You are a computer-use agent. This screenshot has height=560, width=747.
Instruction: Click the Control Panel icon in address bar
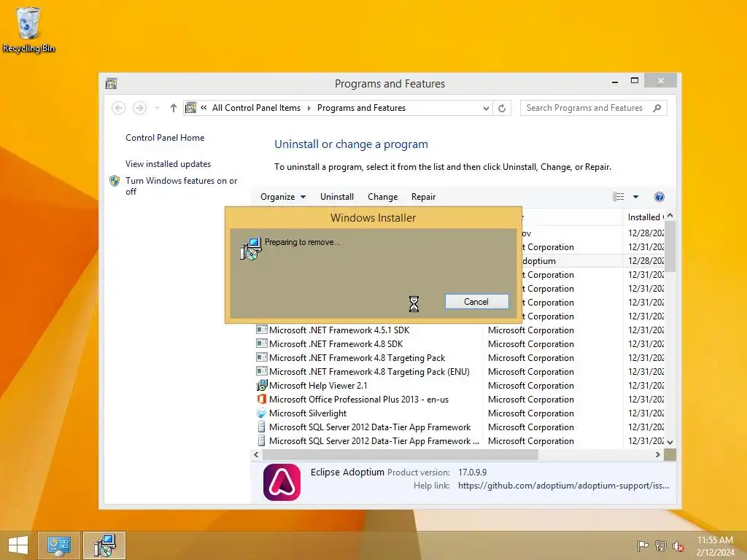(190, 108)
